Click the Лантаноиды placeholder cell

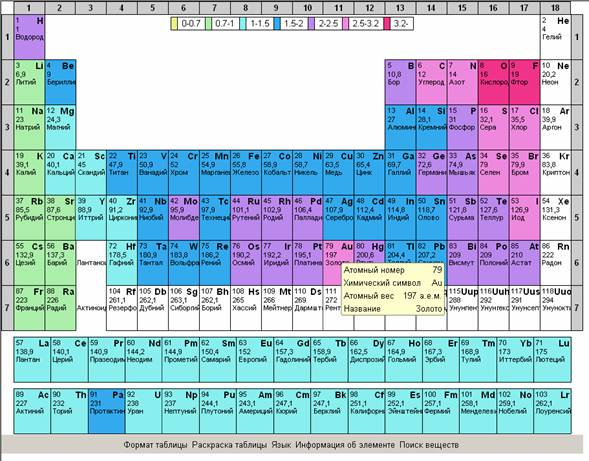coord(91,262)
